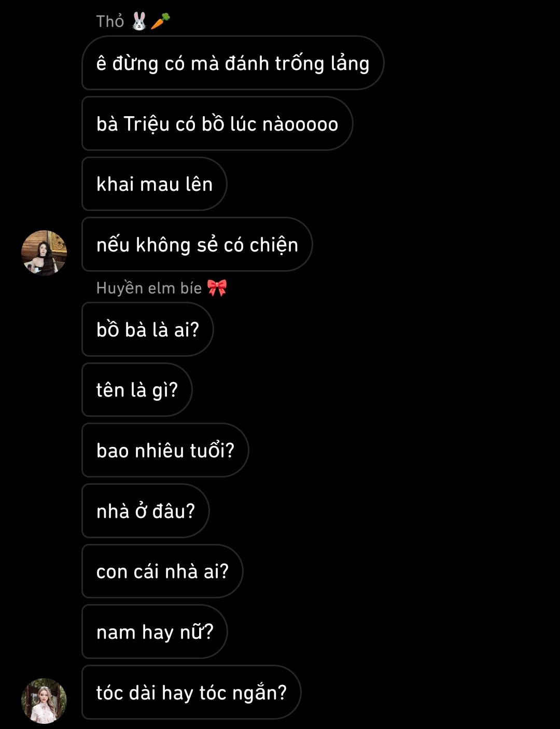Tap the sender name 'Thỏ' above the messages
The image size is (560, 729).
pyautogui.click(x=110, y=21)
